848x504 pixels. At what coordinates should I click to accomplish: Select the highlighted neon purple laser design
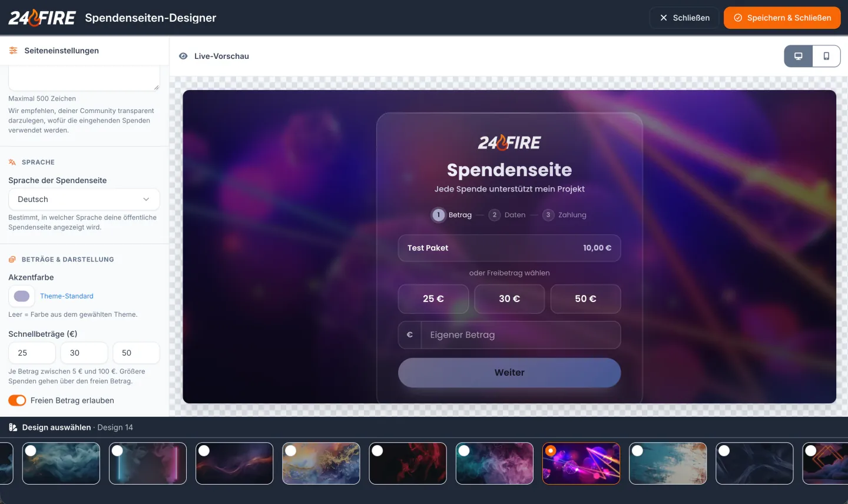[581, 463]
